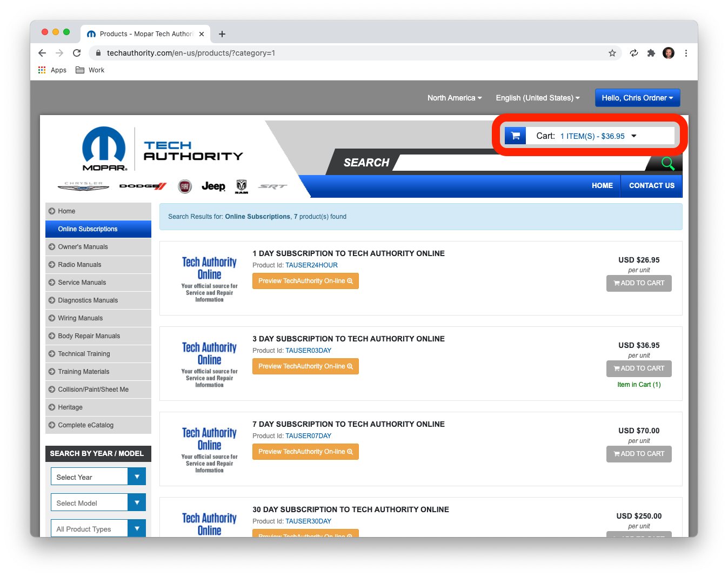Open a new browser tab
Screen dimensions: 728x577
coord(222,34)
